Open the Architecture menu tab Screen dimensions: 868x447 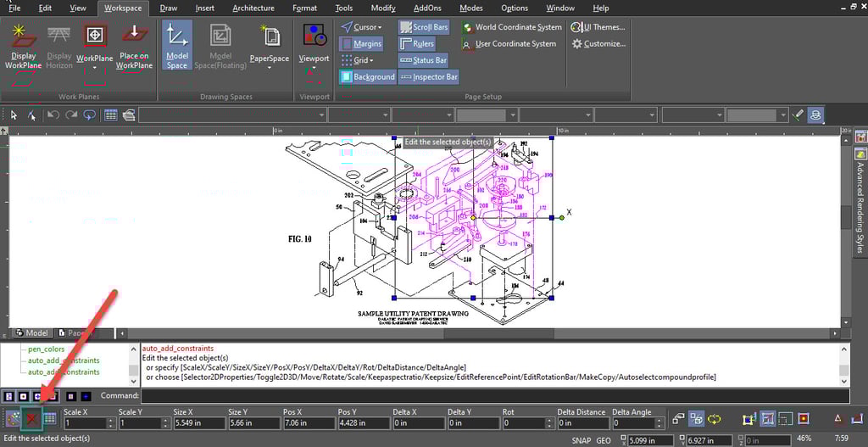coord(253,8)
